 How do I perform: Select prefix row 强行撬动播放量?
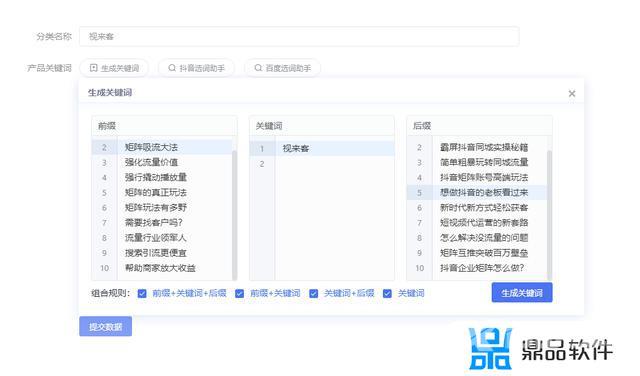(162, 178)
